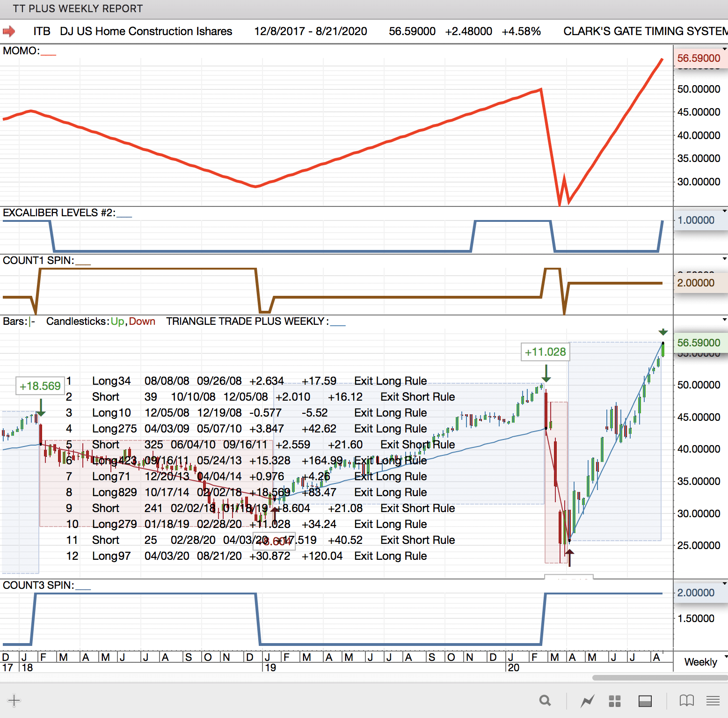Screen dimensions: 728x718
Task: Click the 2.00000 COUNT3 SPIN value tag
Action: click(700, 593)
